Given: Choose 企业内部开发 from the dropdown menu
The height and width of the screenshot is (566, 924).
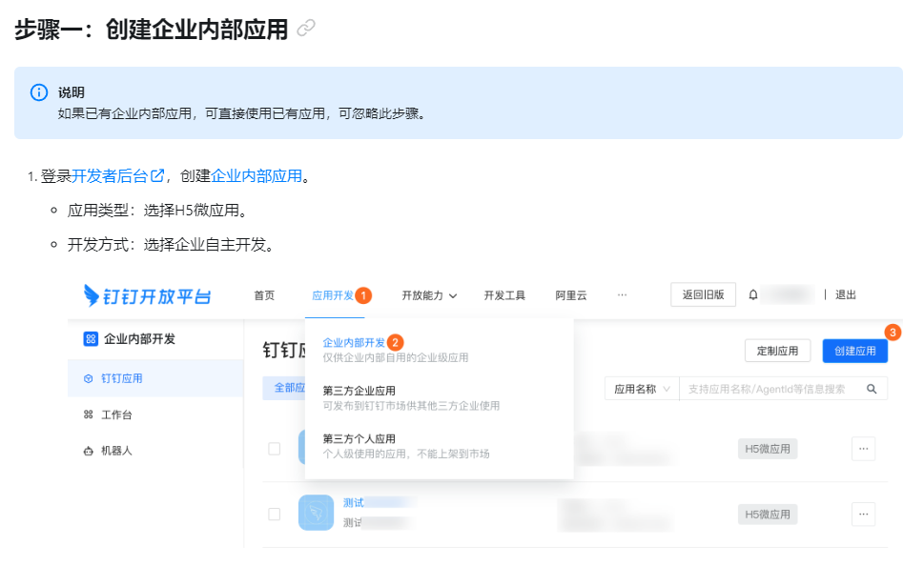Looking at the screenshot, I should coord(354,342).
